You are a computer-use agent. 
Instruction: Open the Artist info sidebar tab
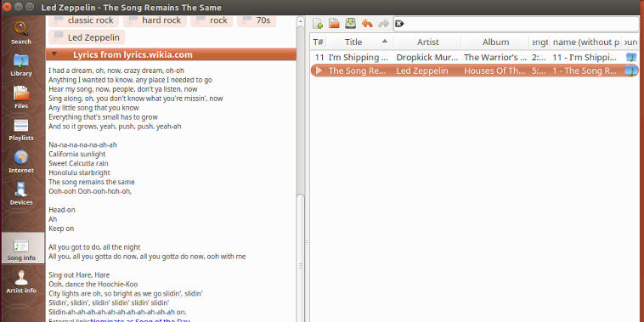click(x=21, y=281)
